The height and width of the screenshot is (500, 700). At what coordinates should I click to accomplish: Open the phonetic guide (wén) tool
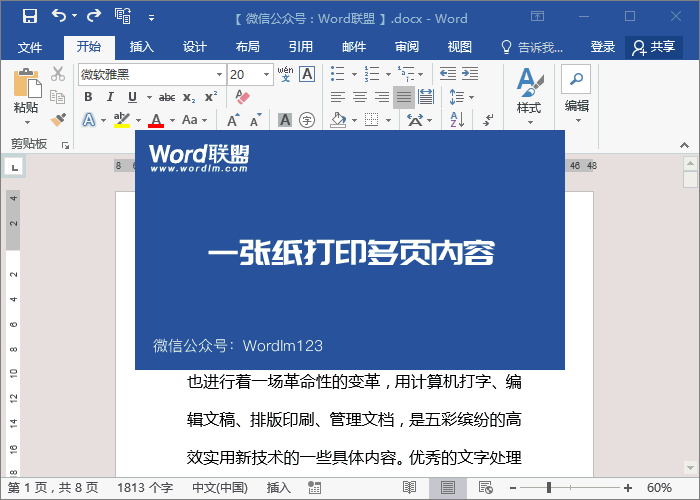[285, 74]
